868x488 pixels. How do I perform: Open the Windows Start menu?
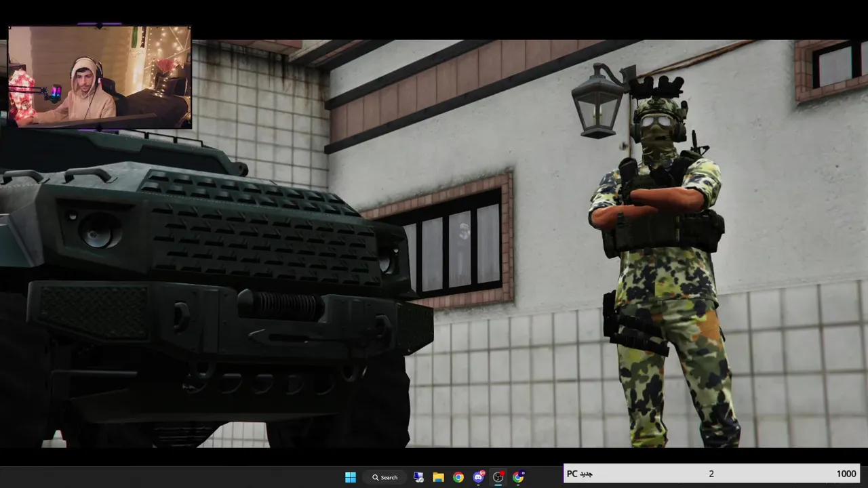pos(351,477)
